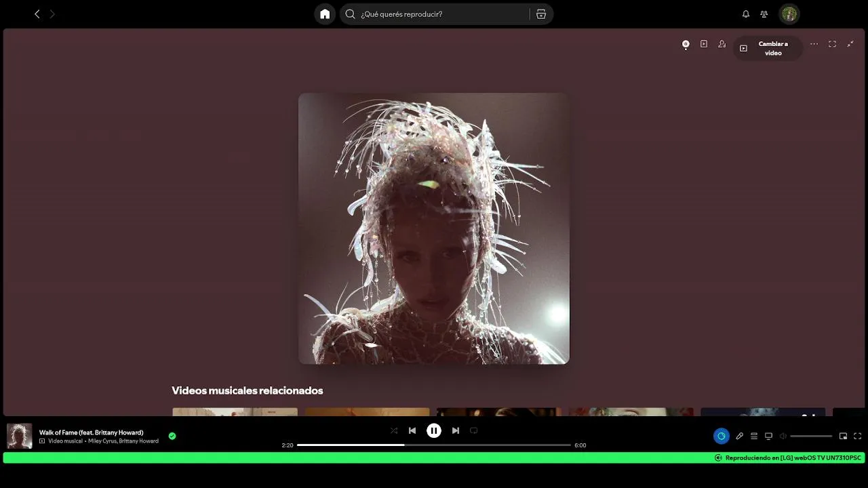
Task: Skip to the next track
Action: coord(456,430)
